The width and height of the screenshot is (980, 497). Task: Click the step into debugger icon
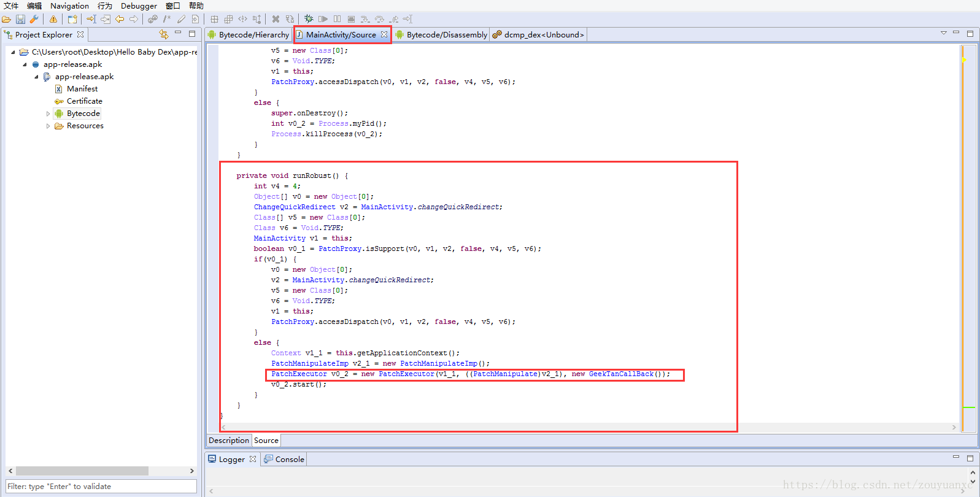[365, 19]
